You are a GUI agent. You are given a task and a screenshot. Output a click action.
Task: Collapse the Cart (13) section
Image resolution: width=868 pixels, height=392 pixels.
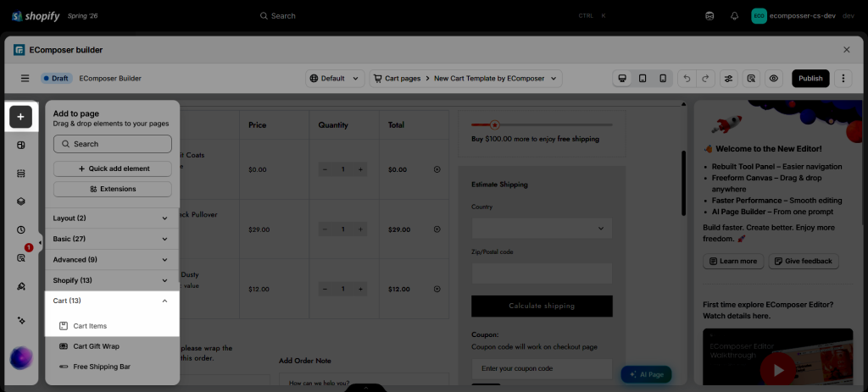[x=112, y=301]
